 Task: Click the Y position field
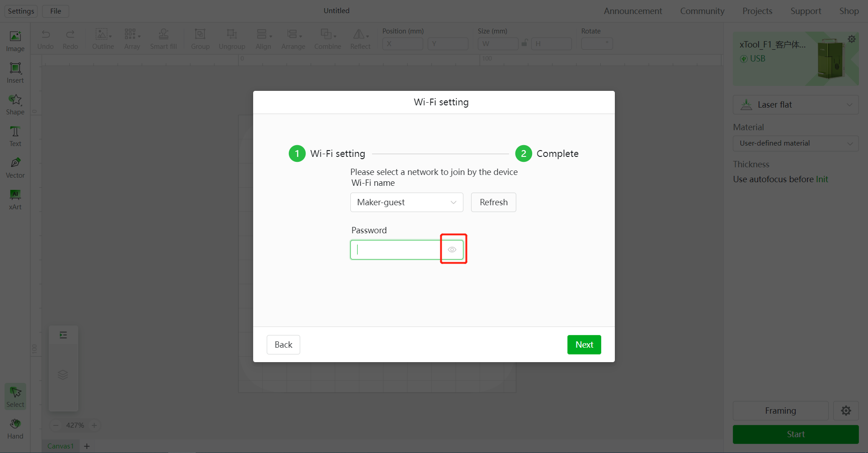pyautogui.click(x=448, y=44)
